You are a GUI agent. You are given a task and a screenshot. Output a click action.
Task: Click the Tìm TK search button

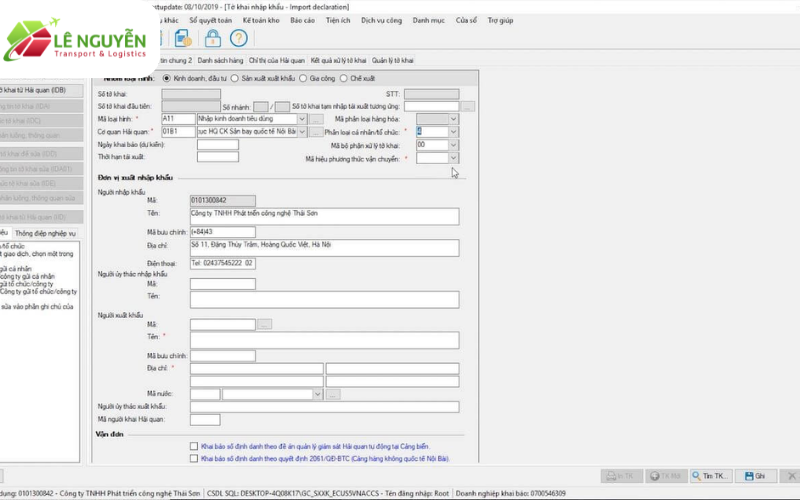[710, 476]
